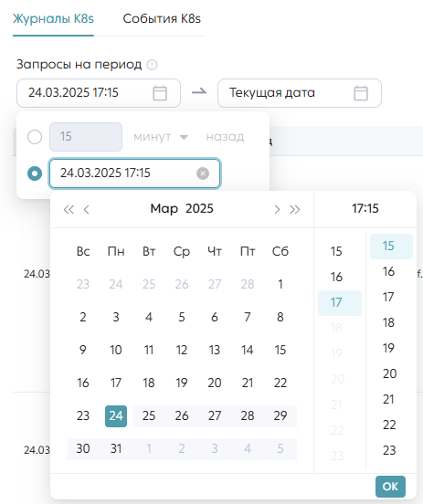This screenshot has height=504, width=423.
Task: Switch to События K8s tab
Action: click(x=162, y=18)
